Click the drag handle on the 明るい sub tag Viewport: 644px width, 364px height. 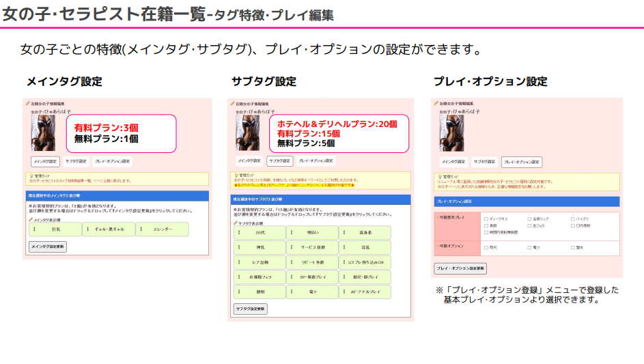pyautogui.click(x=292, y=232)
